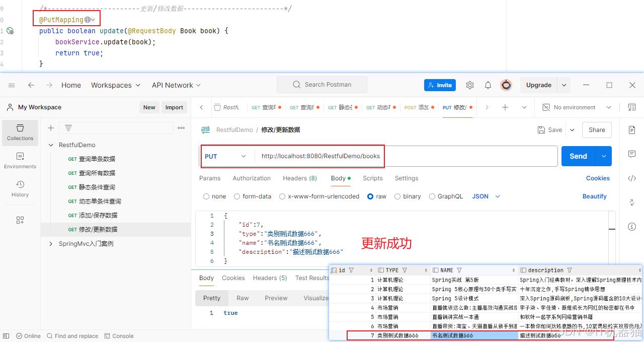Open No environment selector
This screenshot has height=342, width=644.
pos(577,107)
